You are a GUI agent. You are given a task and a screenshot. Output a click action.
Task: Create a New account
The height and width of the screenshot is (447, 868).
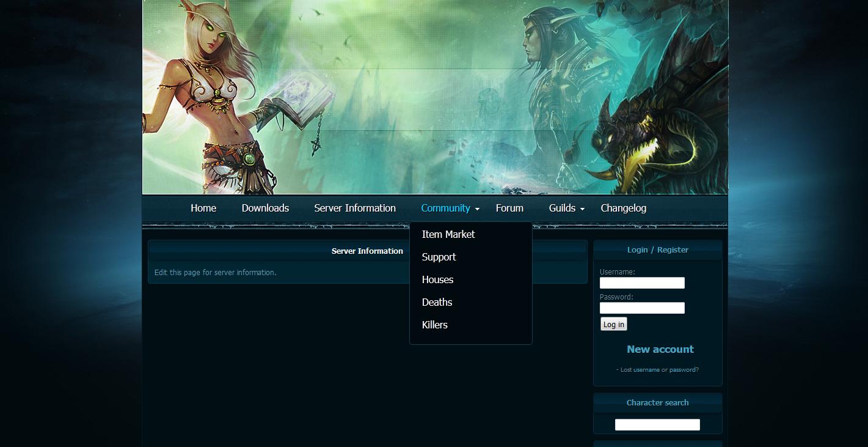point(660,349)
